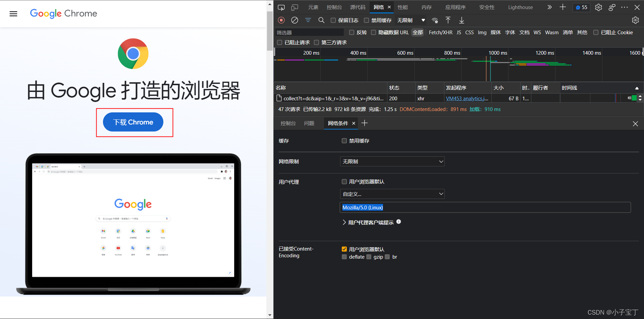Click the 筛选器 filter input

click(310, 33)
